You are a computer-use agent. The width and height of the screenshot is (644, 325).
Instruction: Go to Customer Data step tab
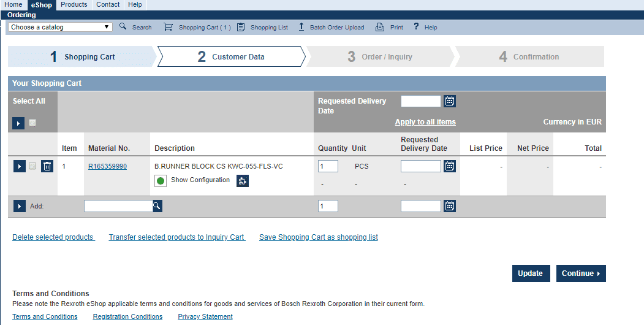(x=231, y=56)
